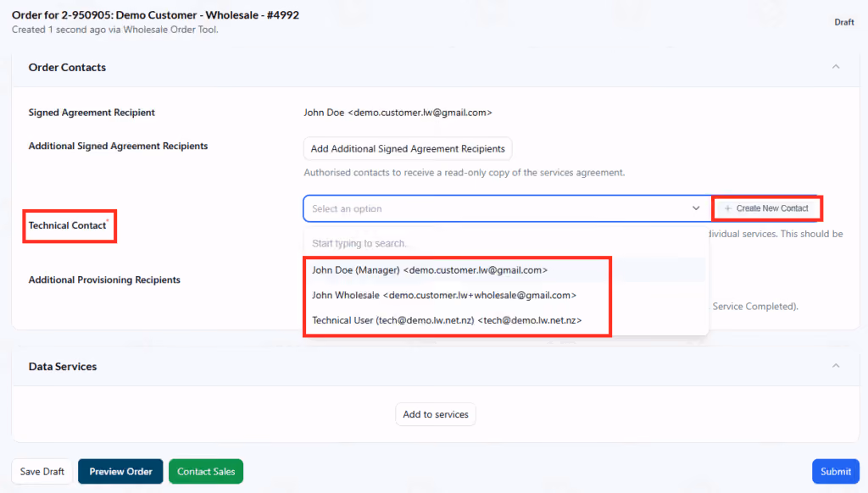Screen dimensions: 868x493
Task: Click the Create New Contact button
Action: pos(766,208)
